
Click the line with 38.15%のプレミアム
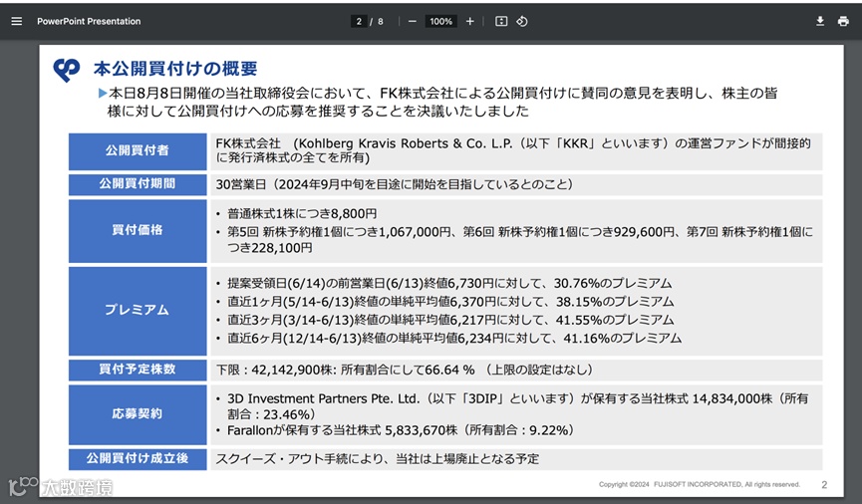pyautogui.click(x=450, y=302)
